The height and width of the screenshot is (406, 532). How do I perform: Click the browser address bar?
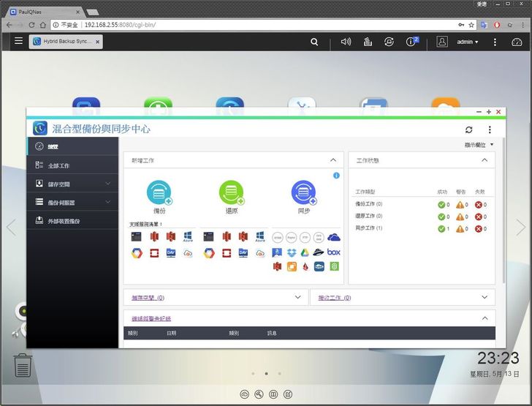263,24
